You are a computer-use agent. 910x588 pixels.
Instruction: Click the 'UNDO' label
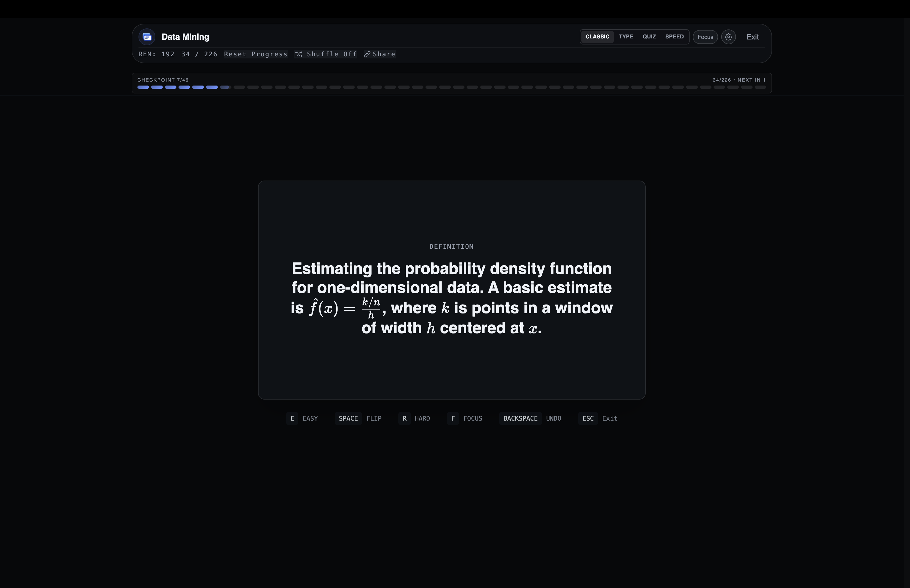click(x=554, y=418)
